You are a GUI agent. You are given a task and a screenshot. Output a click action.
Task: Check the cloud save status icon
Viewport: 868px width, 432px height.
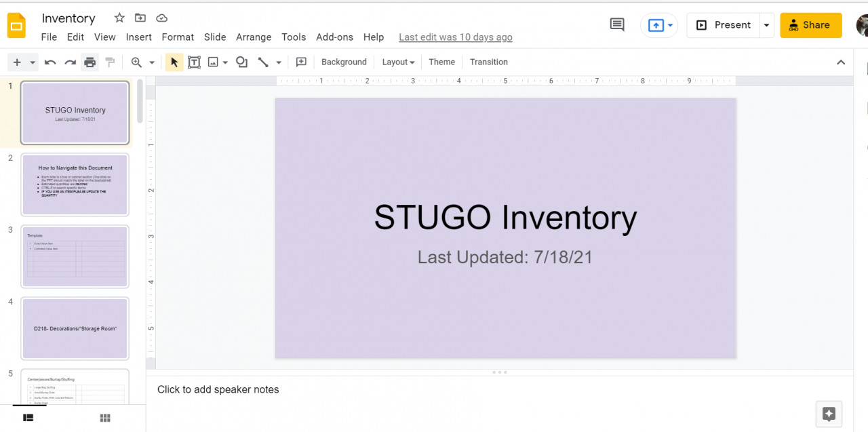click(161, 18)
